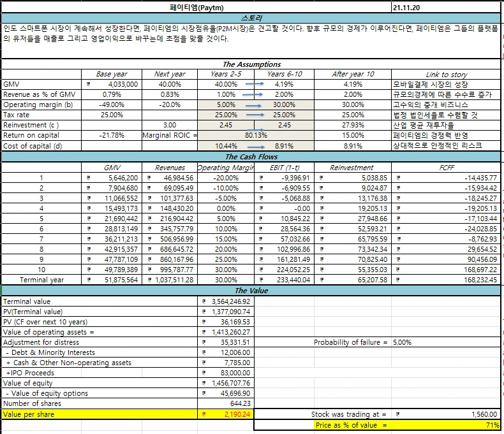The image size is (504, 434).
Task: Select Debt & Minority Interests value 12,006.00
Action: click(226, 352)
